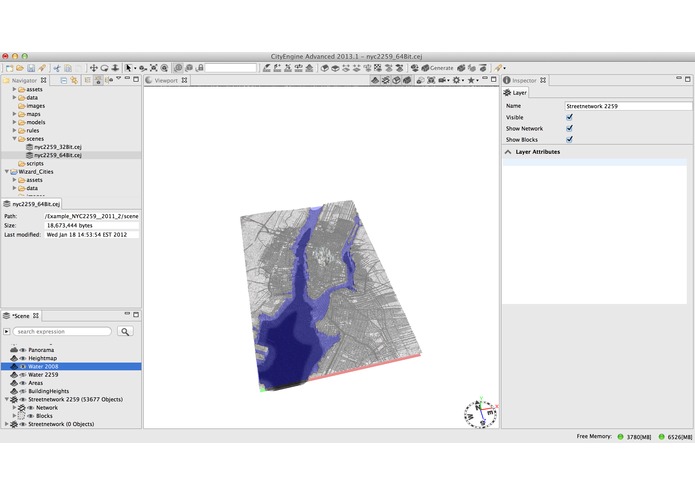Collapse the Streetnetwork 2259 layer
This screenshot has width=695, height=494.
(x=7, y=399)
